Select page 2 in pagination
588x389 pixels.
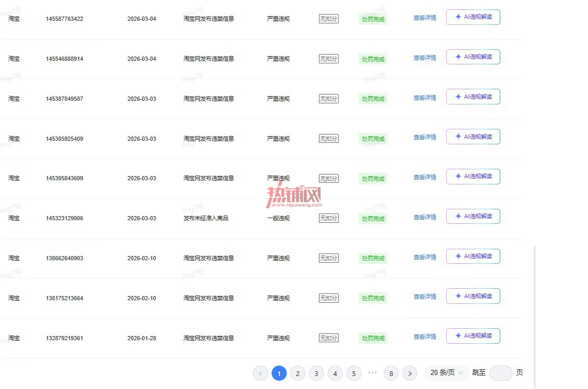[x=298, y=373]
